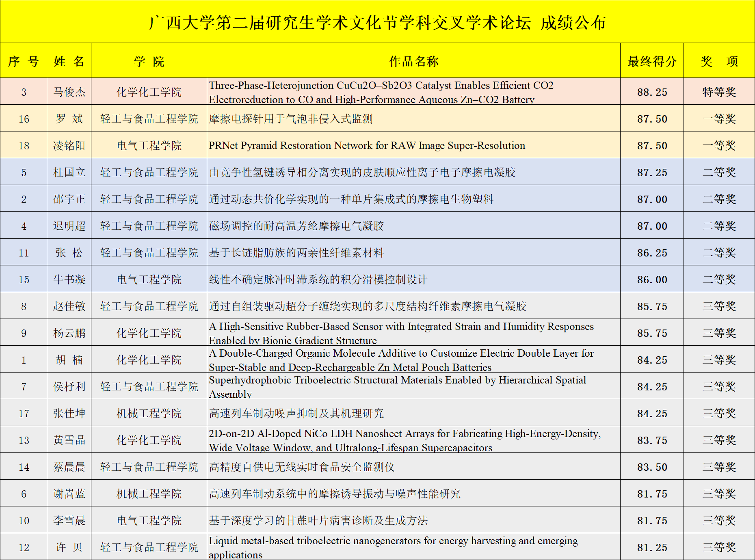Select the name cell 牛书凝

pos(69,280)
